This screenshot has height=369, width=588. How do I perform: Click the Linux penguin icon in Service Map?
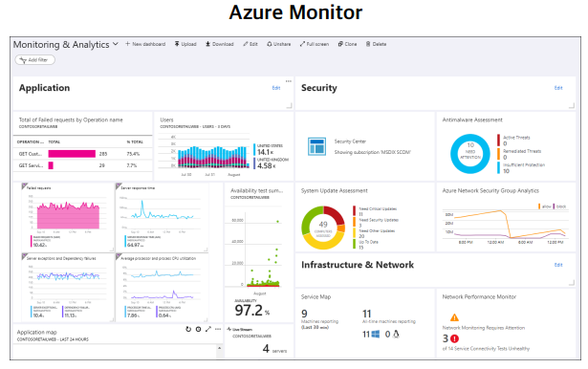coord(396,335)
